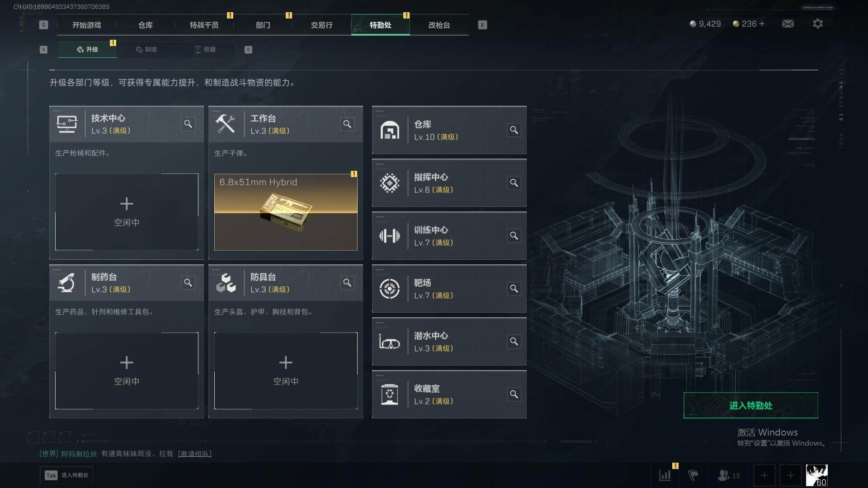Click magnifier on 工作台 card

[347, 124]
